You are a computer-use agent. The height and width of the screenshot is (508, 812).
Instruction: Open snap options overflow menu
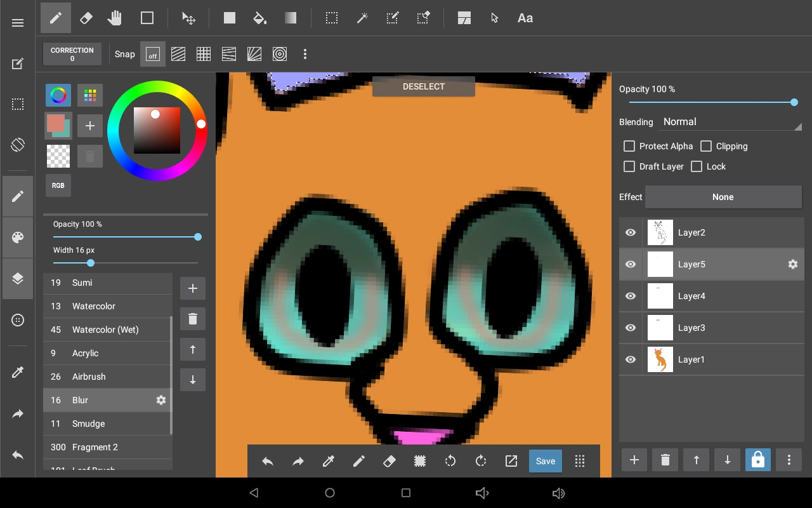pos(305,55)
